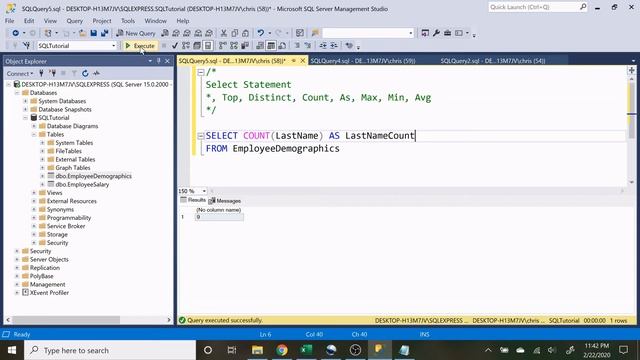Open the Tools menu

128,20
